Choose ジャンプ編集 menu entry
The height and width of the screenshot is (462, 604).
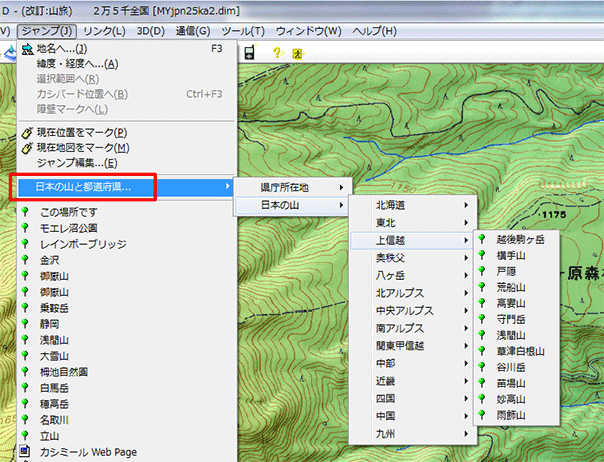[x=76, y=163]
